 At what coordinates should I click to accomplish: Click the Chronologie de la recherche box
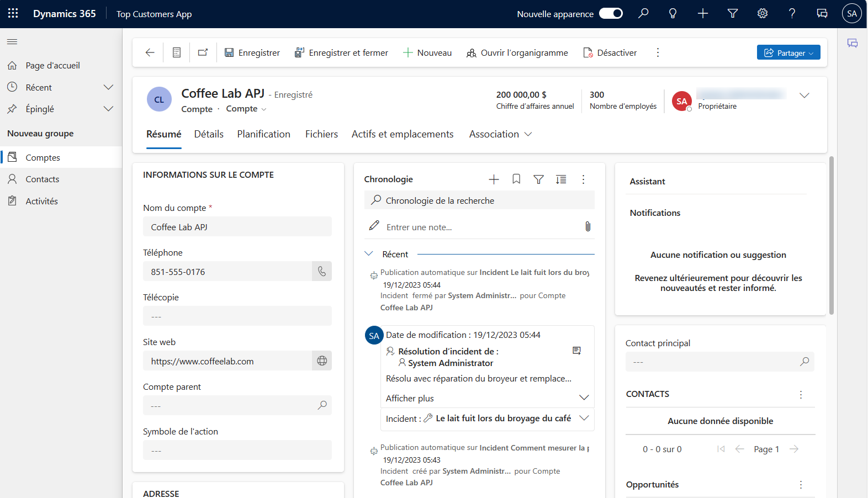pyautogui.click(x=479, y=200)
